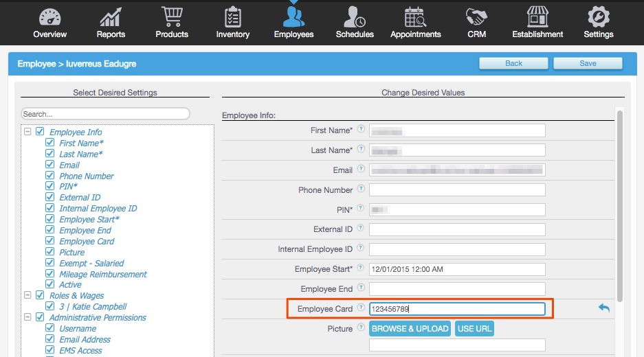This screenshot has width=644, height=357.
Task: Uncheck the Phone Number setting checkbox
Action: click(49, 176)
